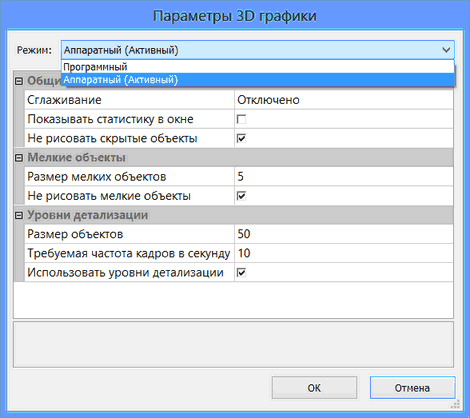
Task: Collapse the Уровни детализации section
Action: pos(19,215)
